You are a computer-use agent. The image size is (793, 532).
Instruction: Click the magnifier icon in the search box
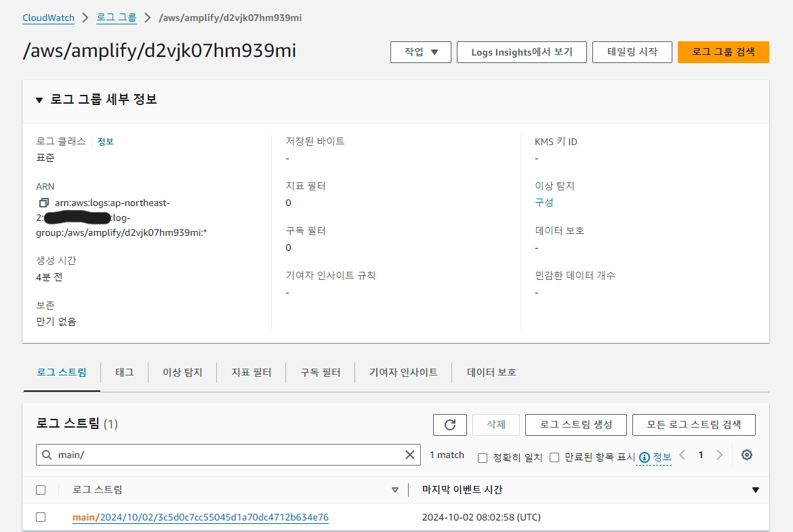coord(47,455)
